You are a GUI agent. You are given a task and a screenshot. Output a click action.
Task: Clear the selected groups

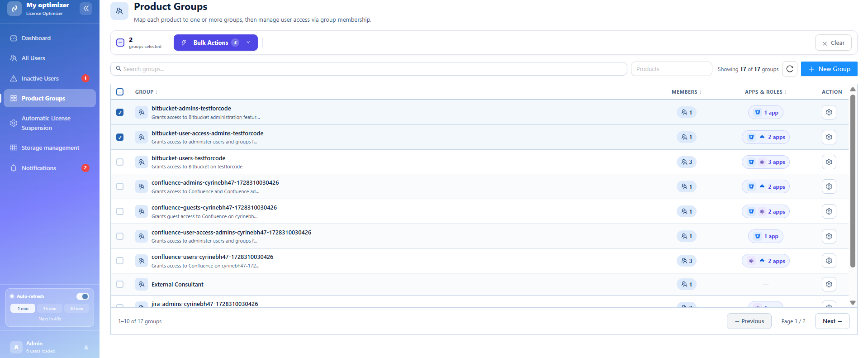point(833,43)
